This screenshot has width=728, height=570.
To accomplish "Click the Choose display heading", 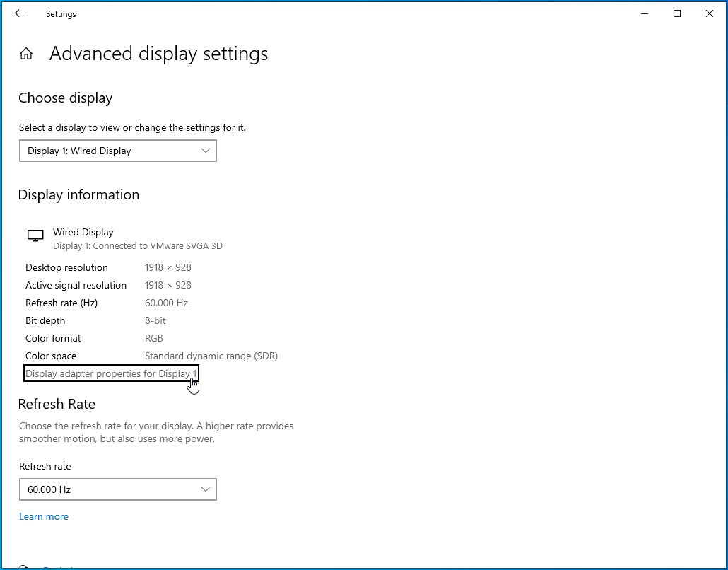I will 66,98.
